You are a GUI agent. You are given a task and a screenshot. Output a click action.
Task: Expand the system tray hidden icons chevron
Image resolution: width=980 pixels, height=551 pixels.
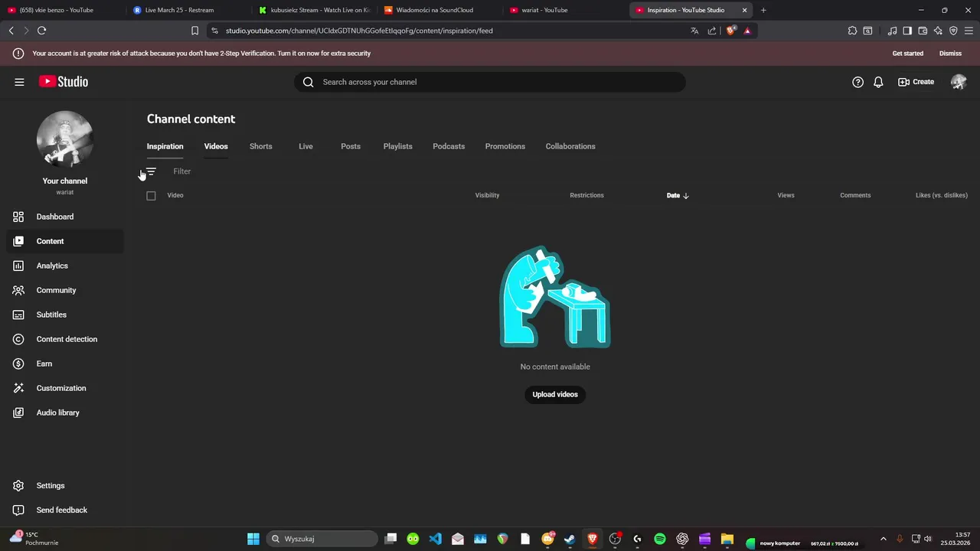tap(883, 539)
